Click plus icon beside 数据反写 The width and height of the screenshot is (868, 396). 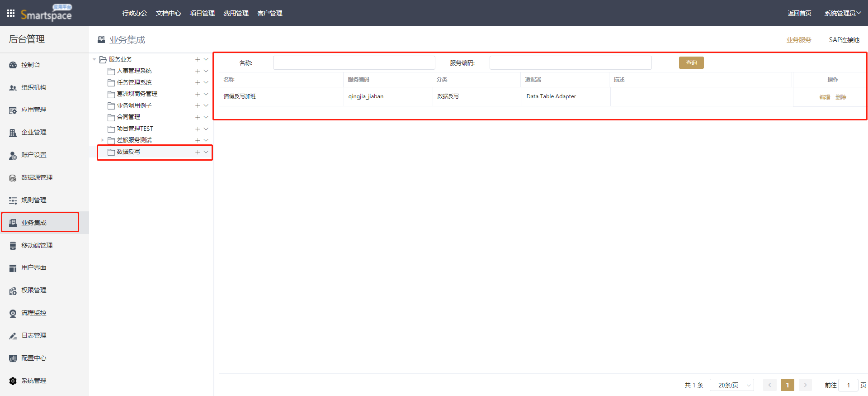(x=198, y=152)
